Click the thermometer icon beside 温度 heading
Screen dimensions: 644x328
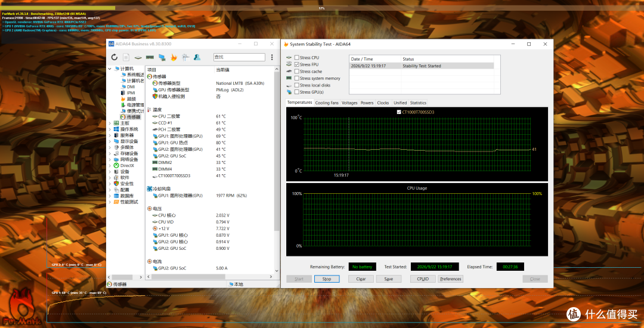pyautogui.click(x=150, y=110)
